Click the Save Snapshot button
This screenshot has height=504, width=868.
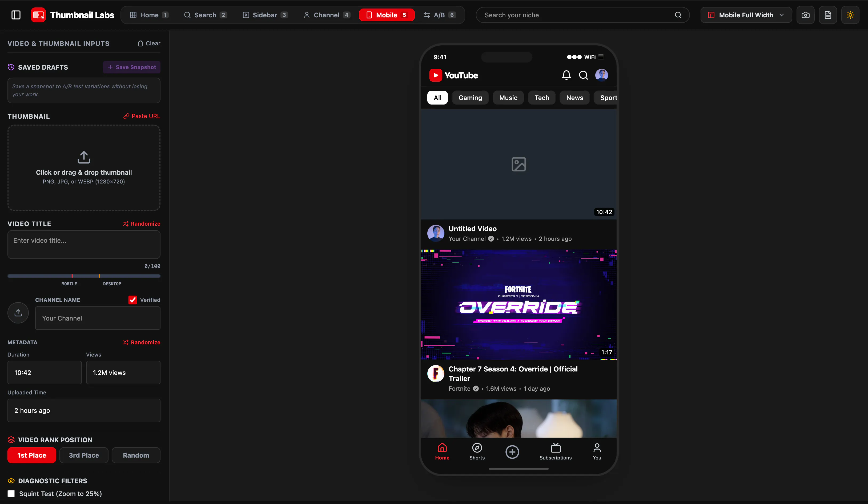coord(132,67)
